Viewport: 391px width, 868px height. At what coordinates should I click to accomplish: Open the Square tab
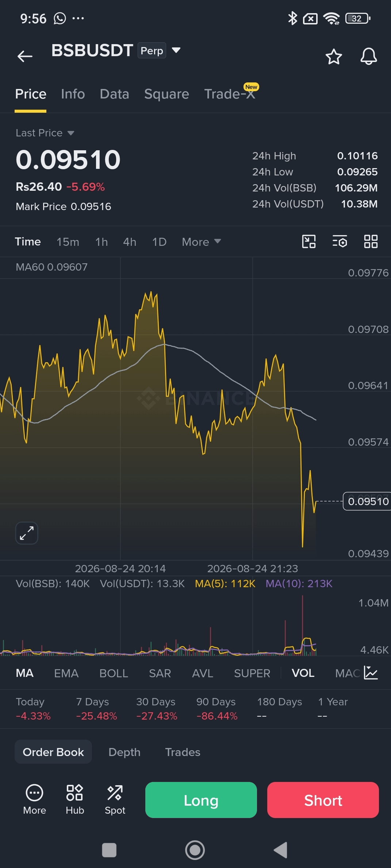click(x=166, y=94)
